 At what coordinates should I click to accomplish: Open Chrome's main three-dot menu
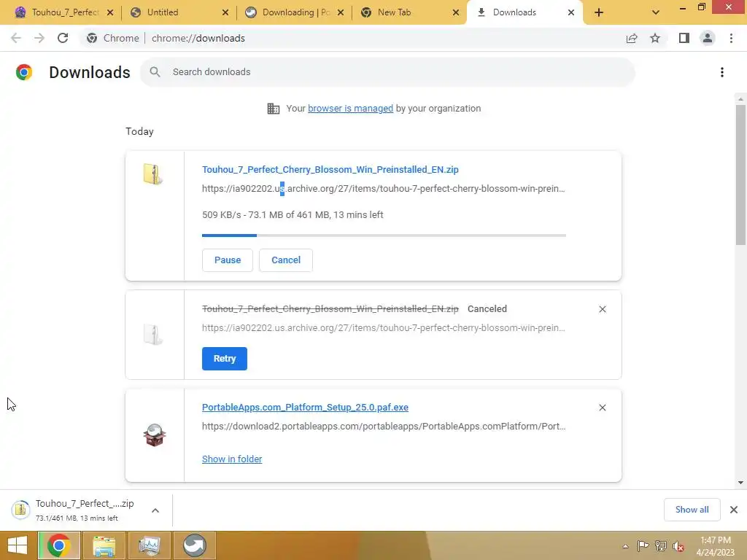pos(731,38)
